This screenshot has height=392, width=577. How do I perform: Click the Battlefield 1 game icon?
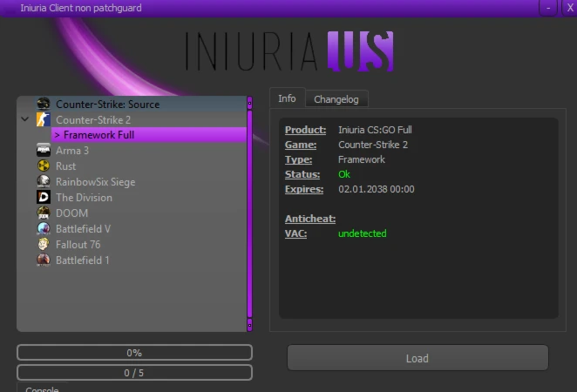[44, 260]
